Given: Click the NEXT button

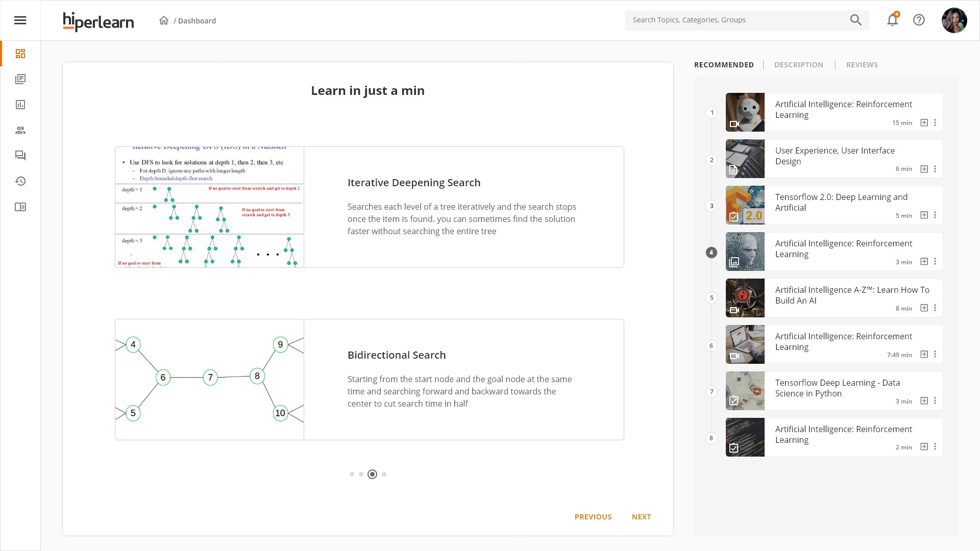Looking at the screenshot, I should point(641,517).
